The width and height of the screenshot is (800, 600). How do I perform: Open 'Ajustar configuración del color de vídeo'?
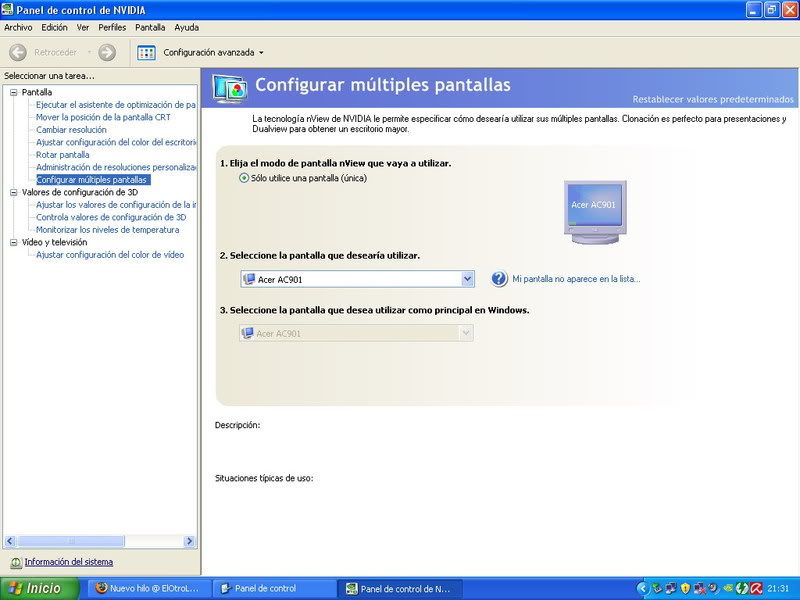[x=110, y=255]
